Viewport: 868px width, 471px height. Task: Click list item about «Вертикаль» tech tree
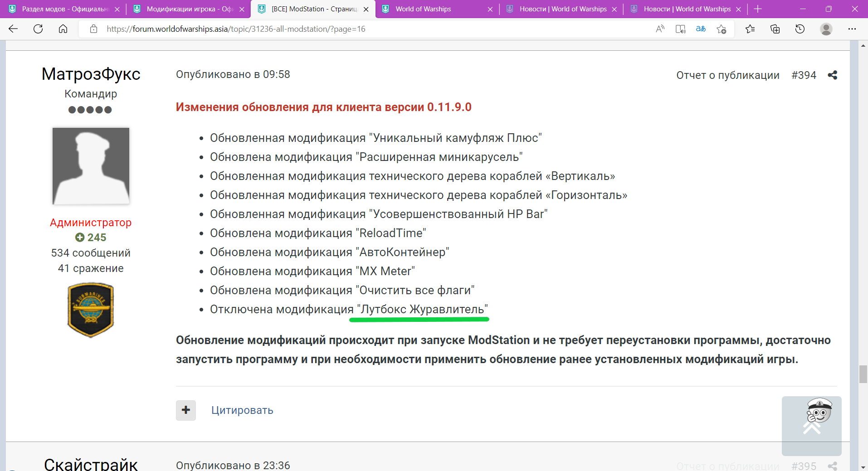pyautogui.click(x=413, y=176)
